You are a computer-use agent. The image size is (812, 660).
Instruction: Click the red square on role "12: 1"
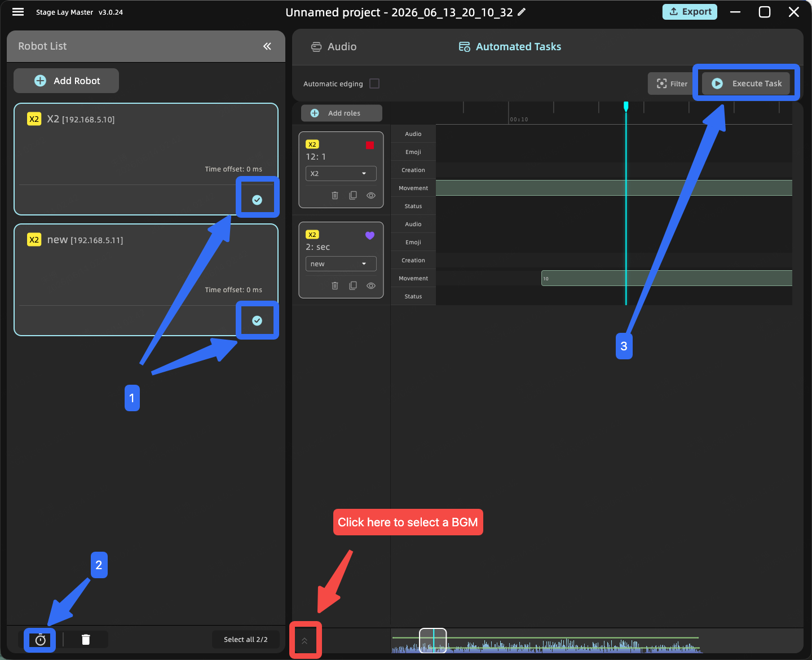(370, 145)
